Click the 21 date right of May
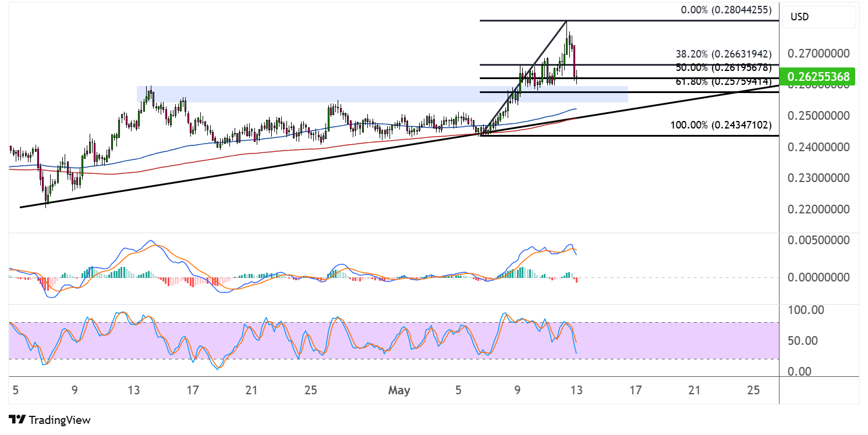 694,391
